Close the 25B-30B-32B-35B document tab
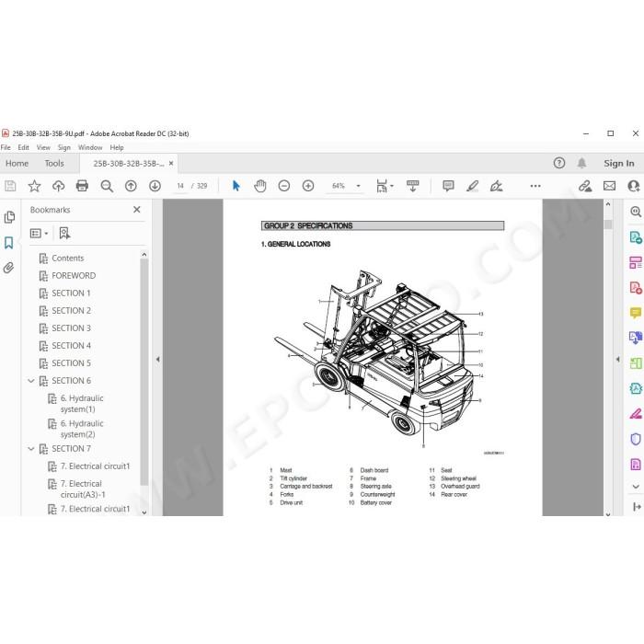This screenshot has height=644, width=644. (x=171, y=164)
